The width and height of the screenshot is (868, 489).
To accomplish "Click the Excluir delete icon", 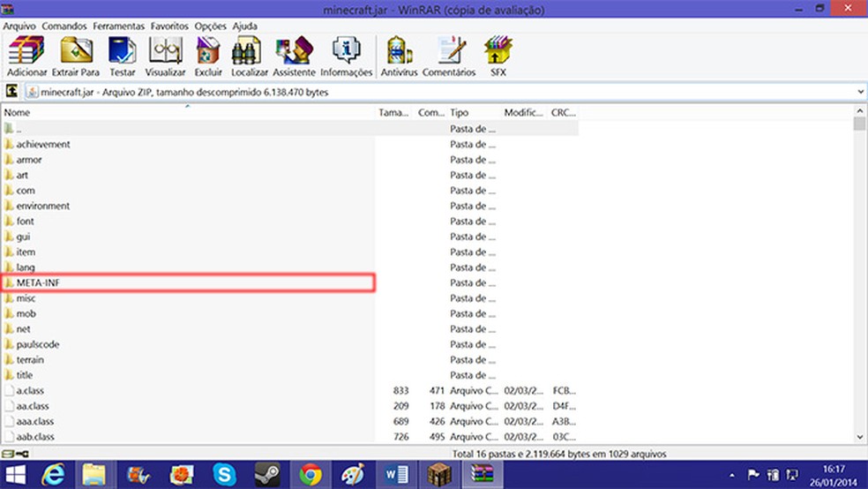I will pos(208,56).
